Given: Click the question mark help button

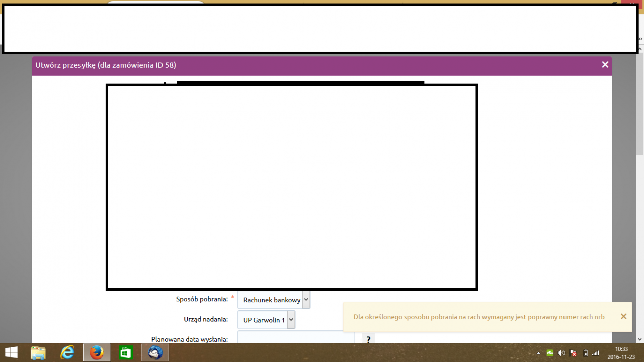Looking at the screenshot, I should (x=368, y=339).
